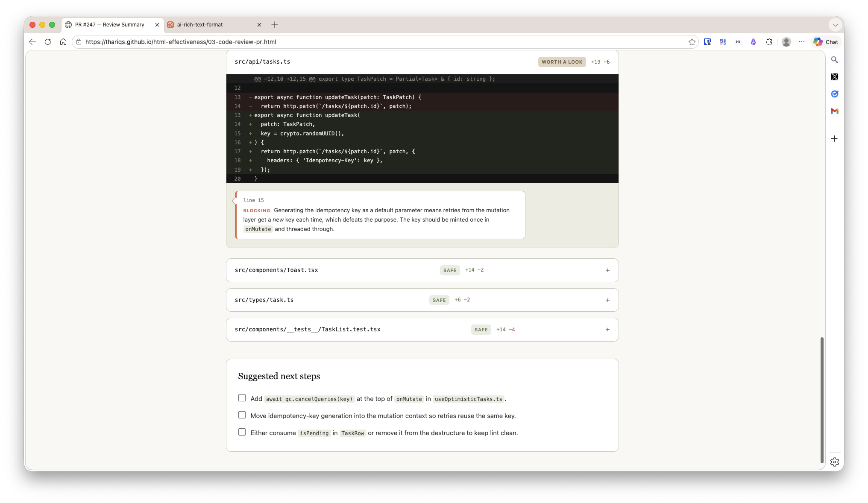Check the isPending in TaskRow checkbox
This screenshot has width=868, height=503.
[x=242, y=432]
